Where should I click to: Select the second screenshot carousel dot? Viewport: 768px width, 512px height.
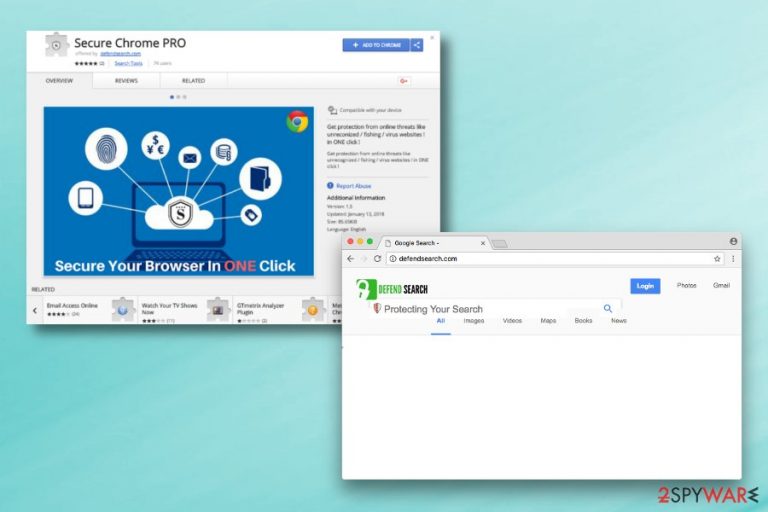pos(178,97)
